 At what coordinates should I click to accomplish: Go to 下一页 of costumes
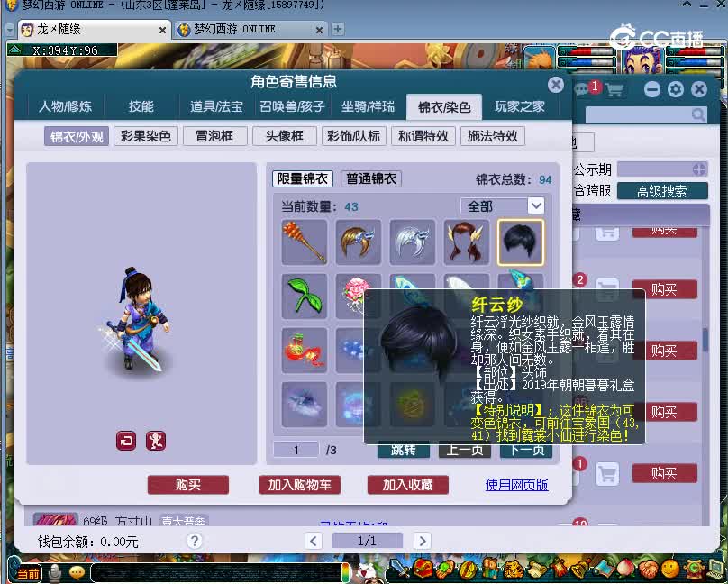525,451
